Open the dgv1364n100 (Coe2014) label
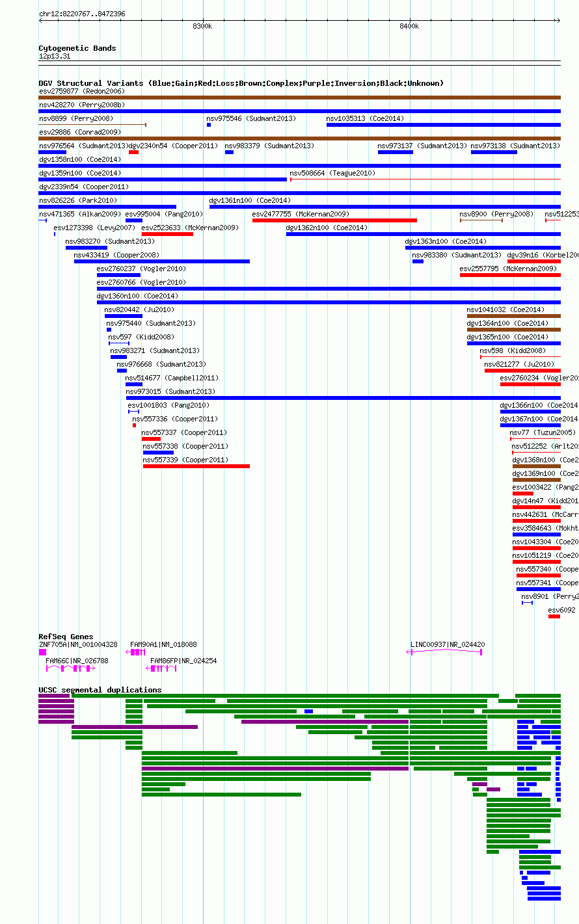Viewport: 579px width, 924px height. [x=507, y=323]
